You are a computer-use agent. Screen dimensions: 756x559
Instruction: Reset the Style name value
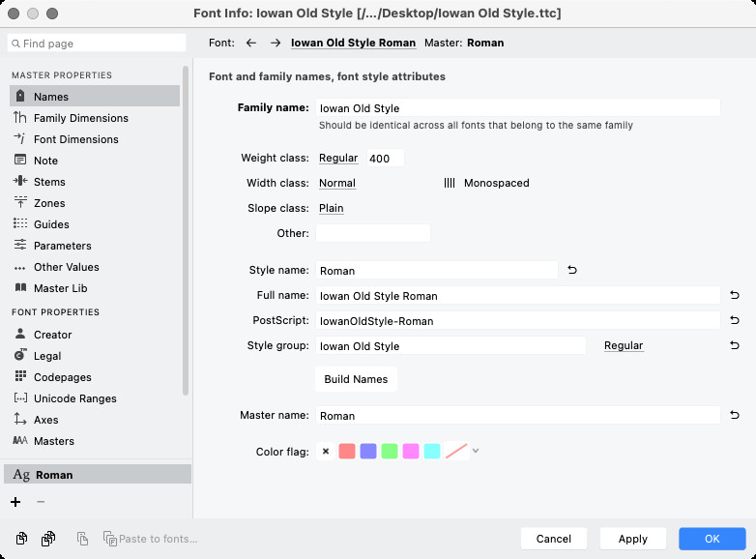click(x=571, y=270)
